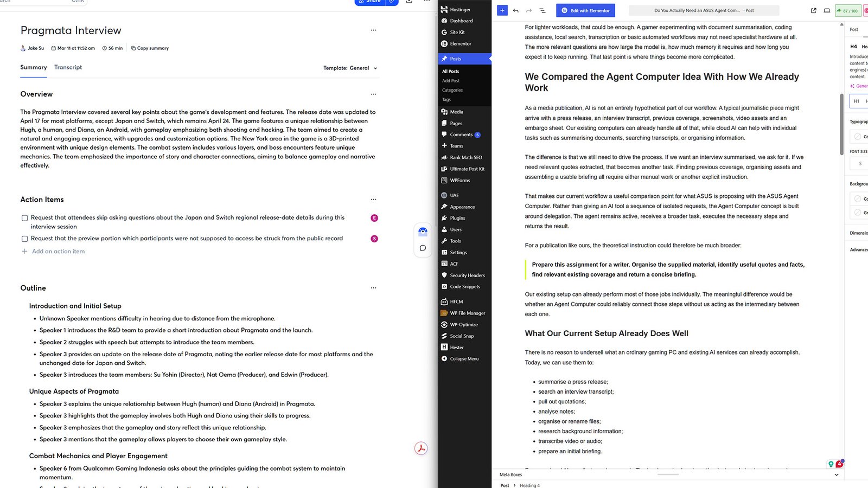The width and height of the screenshot is (868, 488).
Task: Collapse the WordPress admin menu
Action: pos(464,359)
